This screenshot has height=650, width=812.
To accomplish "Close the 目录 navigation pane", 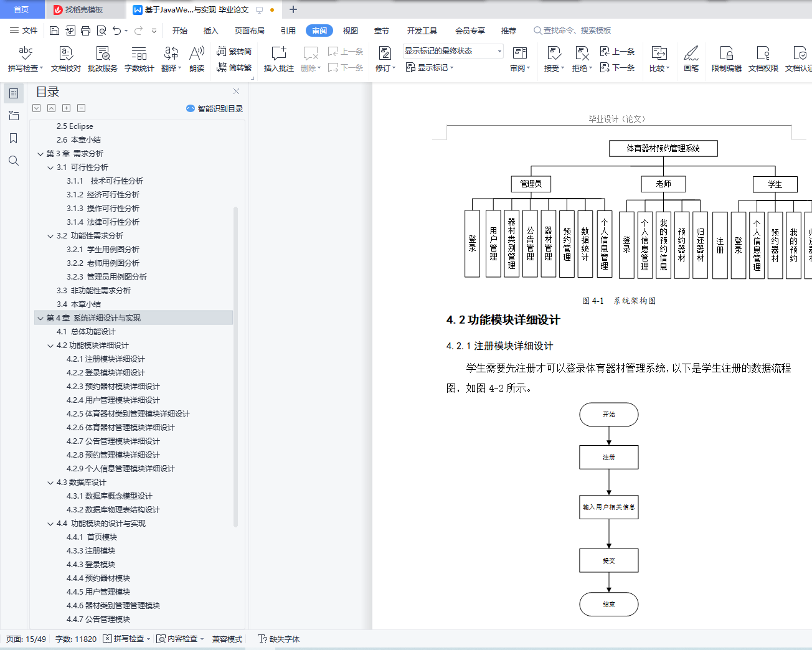I will pyautogui.click(x=236, y=91).
